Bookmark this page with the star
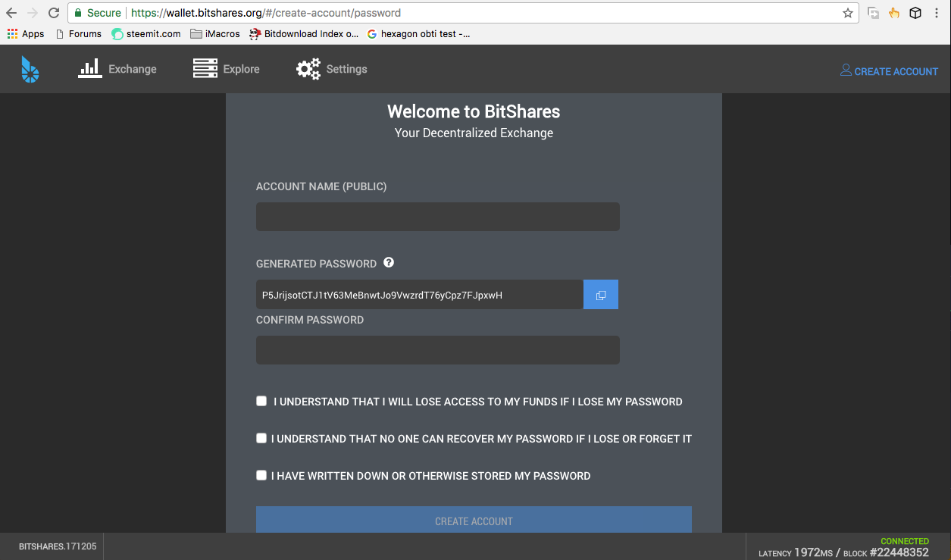Screen dimensions: 951x560 pyautogui.click(x=848, y=13)
